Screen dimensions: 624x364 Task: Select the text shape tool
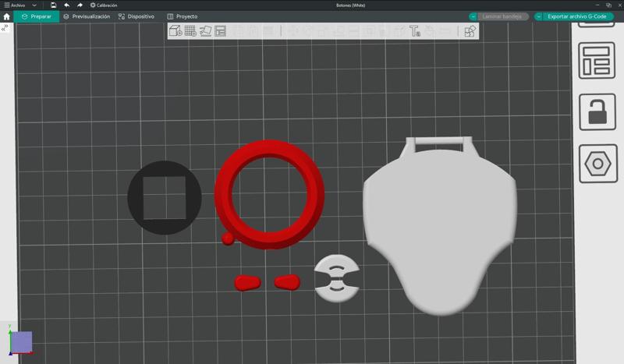click(415, 31)
